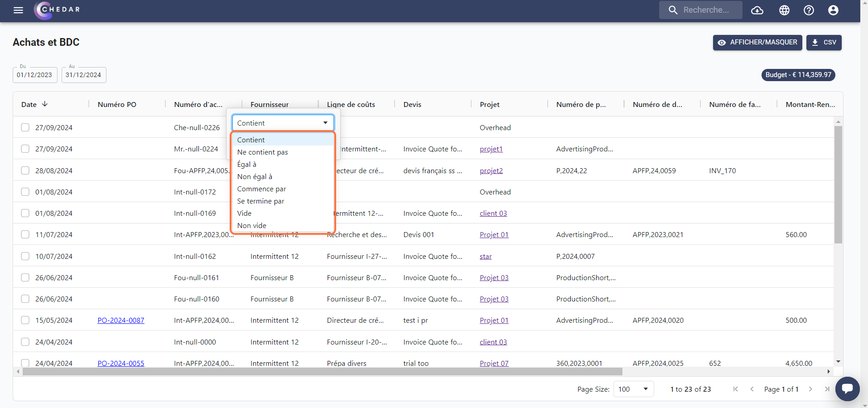Click the Afficher/Masquer button
Screen dimensions: 868x408
click(x=757, y=42)
